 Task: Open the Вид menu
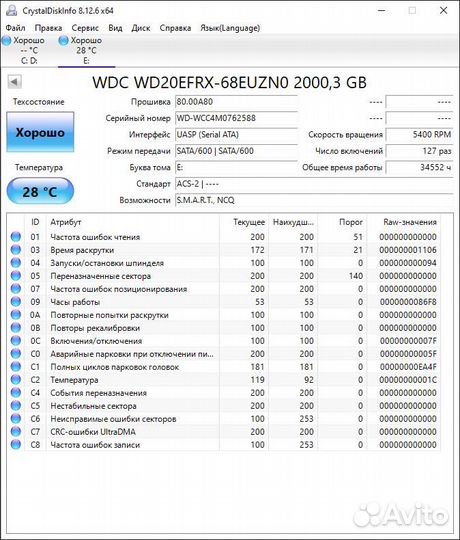(x=115, y=28)
